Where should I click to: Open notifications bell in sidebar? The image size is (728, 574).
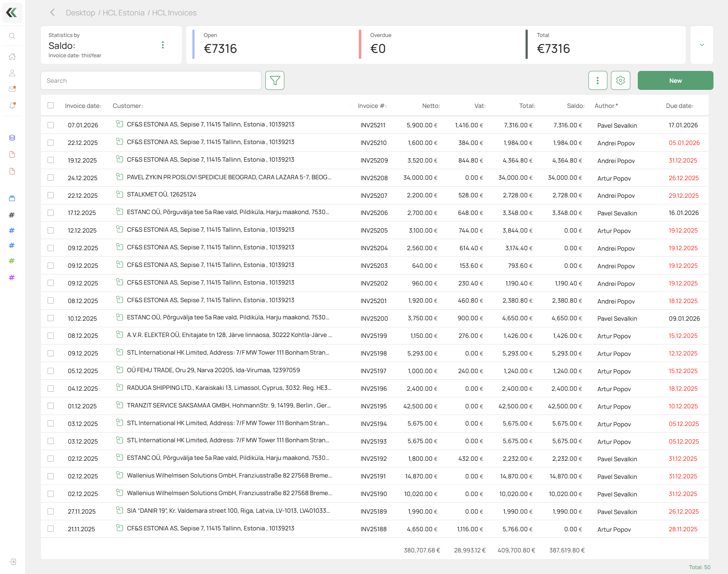tap(12, 106)
